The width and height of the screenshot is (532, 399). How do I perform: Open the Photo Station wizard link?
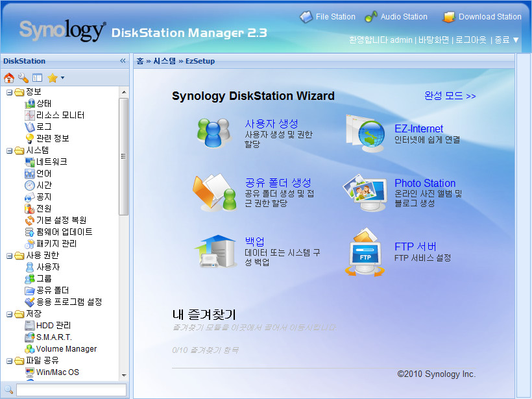click(x=425, y=183)
